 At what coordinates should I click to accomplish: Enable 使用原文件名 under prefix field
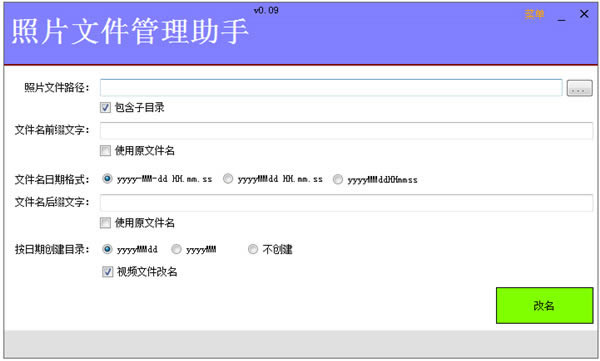click(x=105, y=150)
